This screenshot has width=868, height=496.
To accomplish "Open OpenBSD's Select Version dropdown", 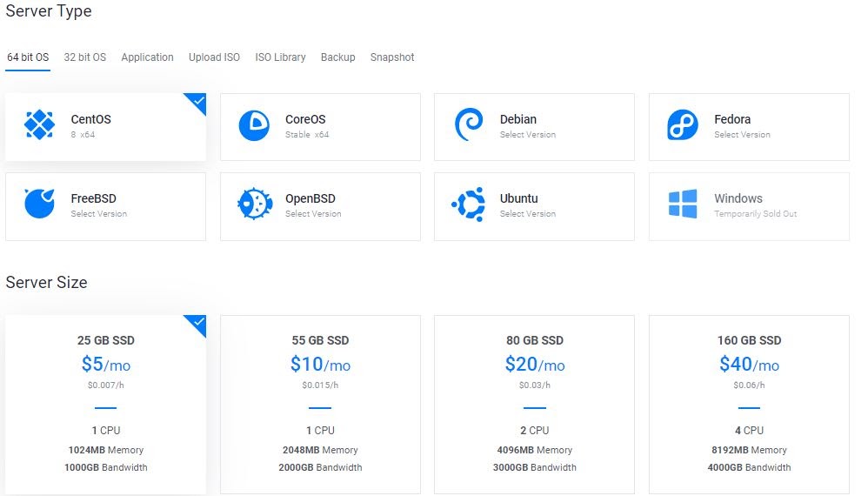I will point(313,214).
